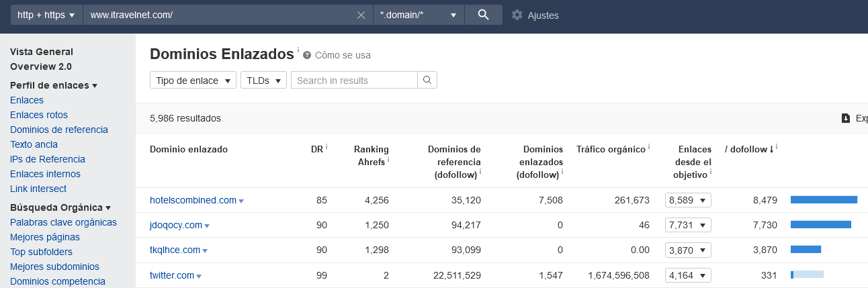Expand jdoqocy.com domain arrow
Screen dimensions: 868x288
pyautogui.click(x=207, y=226)
